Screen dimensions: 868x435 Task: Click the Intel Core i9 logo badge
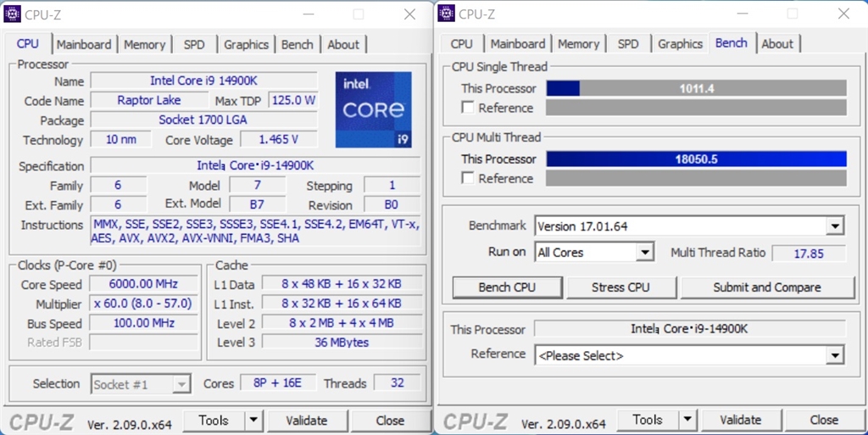374,109
